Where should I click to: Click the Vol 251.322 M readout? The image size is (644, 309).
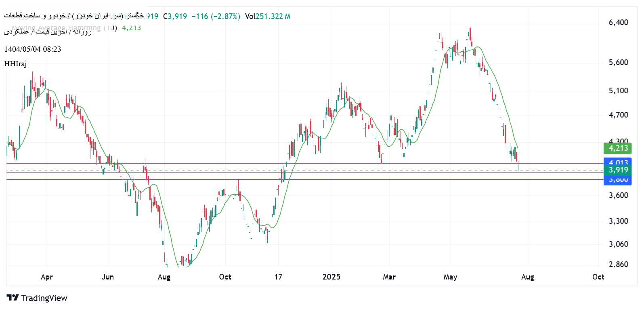[267, 17]
